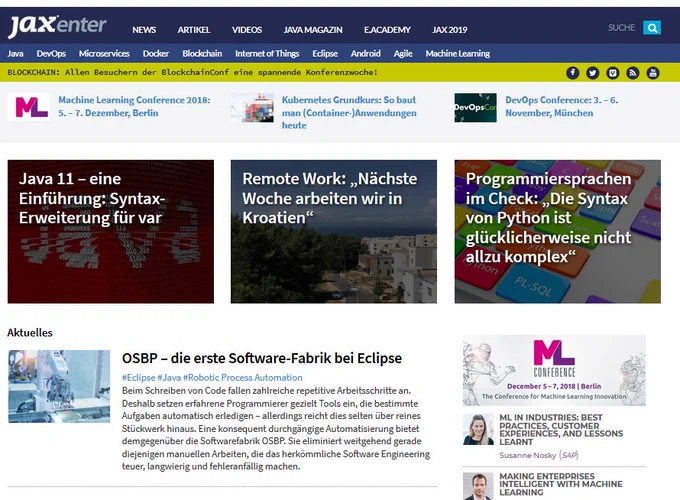Screen dimensions: 680x500
Task: Open the Twitter social icon
Action: [592, 72]
